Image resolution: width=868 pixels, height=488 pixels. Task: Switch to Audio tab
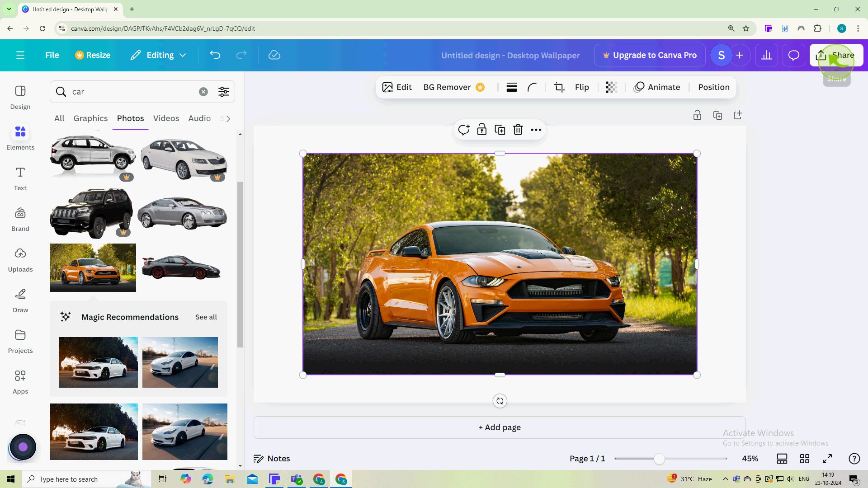[199, 118]
